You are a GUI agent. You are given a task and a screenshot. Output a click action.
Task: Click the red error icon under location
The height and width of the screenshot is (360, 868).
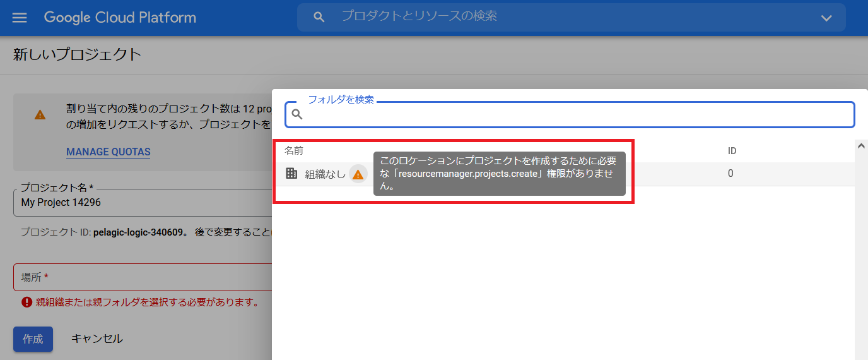26,302
